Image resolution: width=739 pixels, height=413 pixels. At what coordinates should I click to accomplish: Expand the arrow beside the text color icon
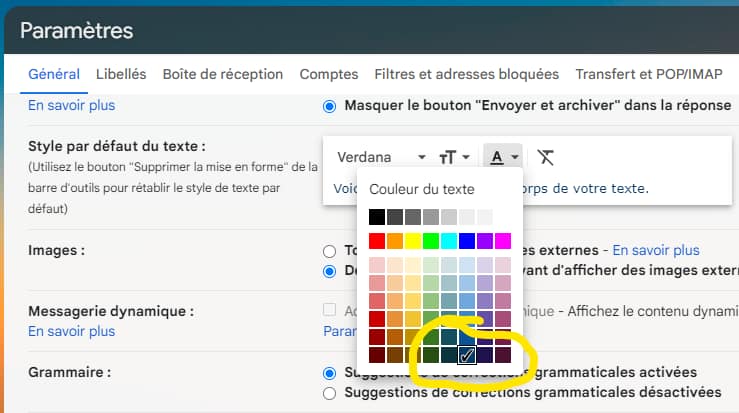[x=514, y=158]
